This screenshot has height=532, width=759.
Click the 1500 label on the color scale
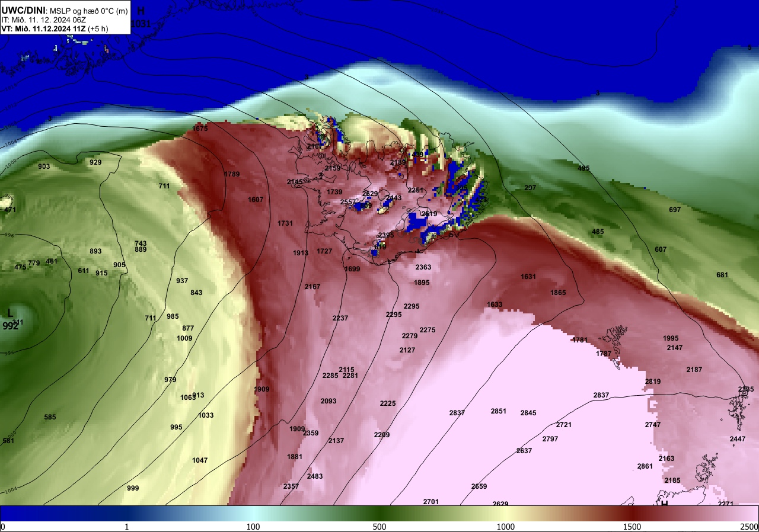[632, 527]
